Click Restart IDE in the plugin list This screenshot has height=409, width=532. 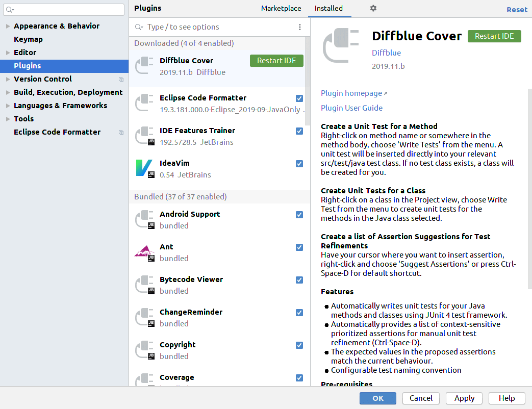click(276, 61)
